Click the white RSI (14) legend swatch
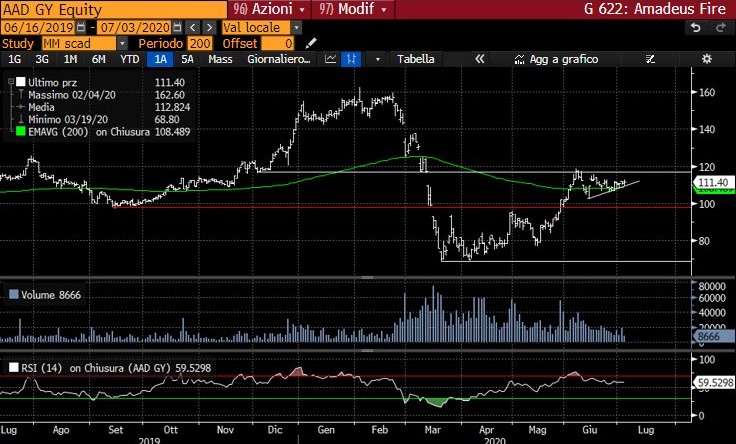736x444 pixels. [x=14, y=367]
